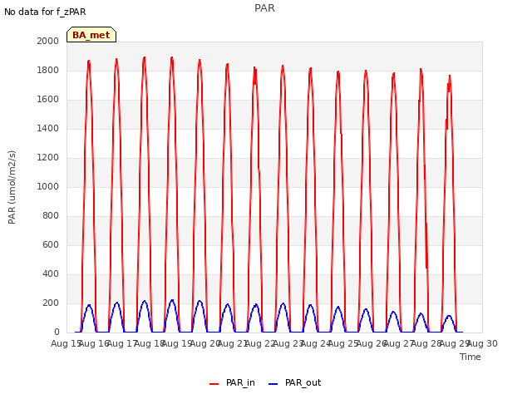
Task: Click the Aug 15 x-axis date label
Action: click(x=66, y=343)
